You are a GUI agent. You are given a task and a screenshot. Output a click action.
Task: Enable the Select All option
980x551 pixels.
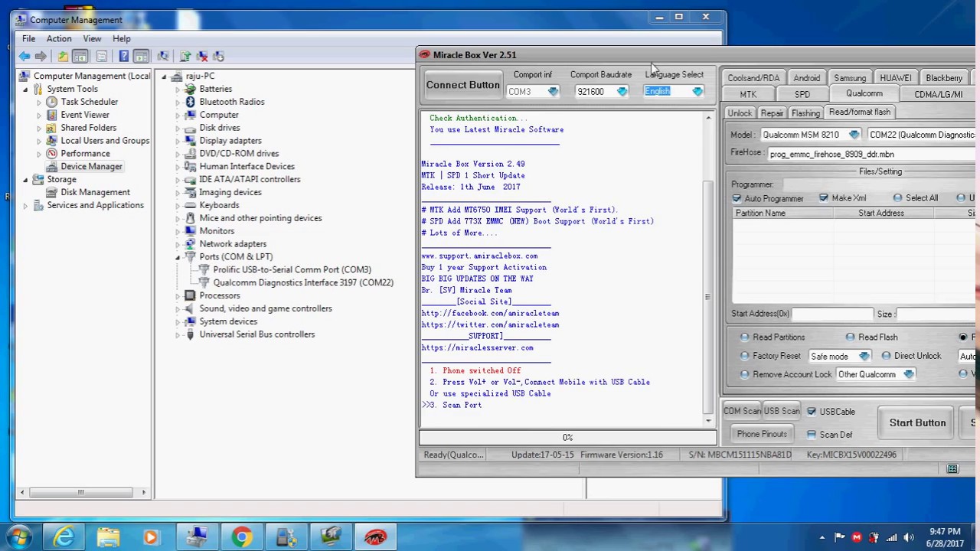click(x=897, y=198)
